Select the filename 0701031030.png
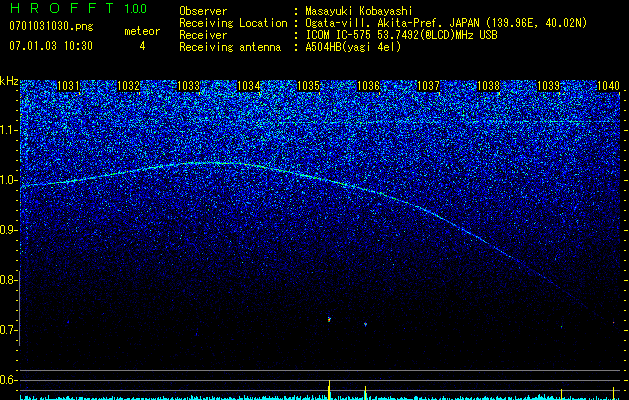The height and width of the screenshot is (400, 629). pyautogui.click(x=51, y=27)
